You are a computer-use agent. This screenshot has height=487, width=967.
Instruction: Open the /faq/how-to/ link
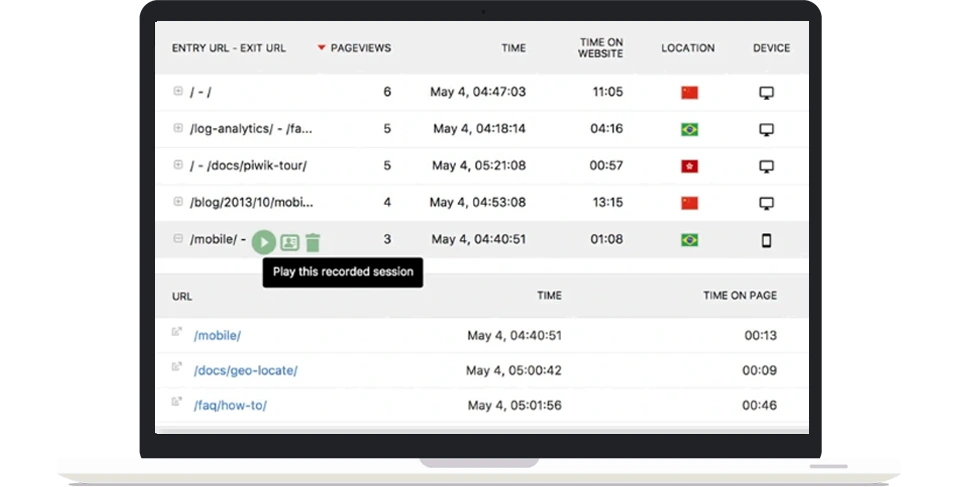(230, 406)
